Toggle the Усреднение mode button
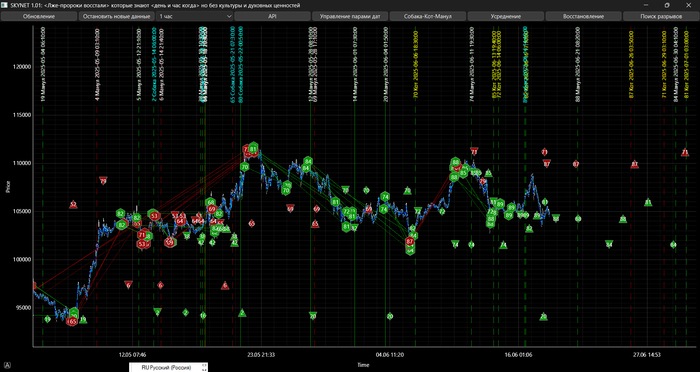The height and width of the screenshot is (372, 700). pos(505,17)
